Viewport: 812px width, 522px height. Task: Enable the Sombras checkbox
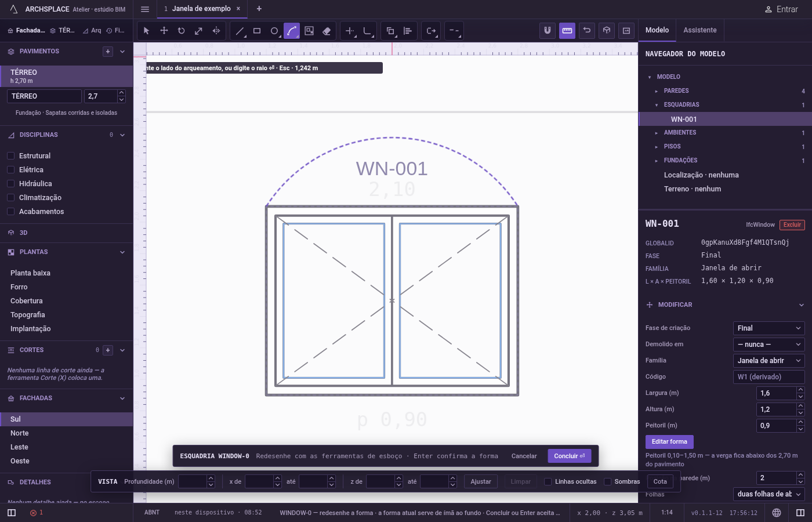point(608,481)
